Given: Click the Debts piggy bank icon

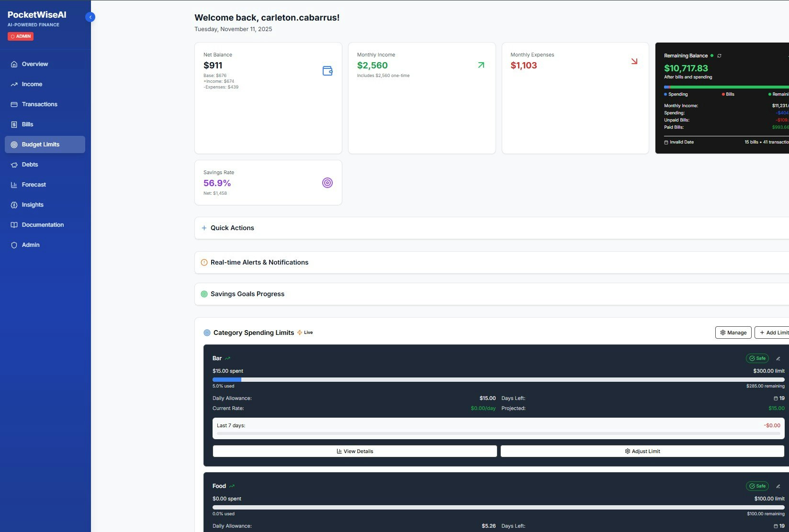Looking at the screenshot, I should [14, 165].
